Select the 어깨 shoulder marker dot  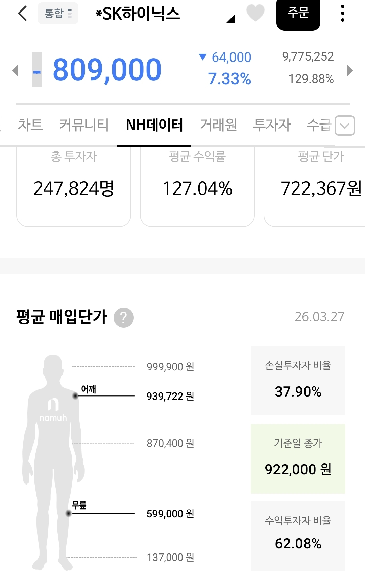click(75, 395)
